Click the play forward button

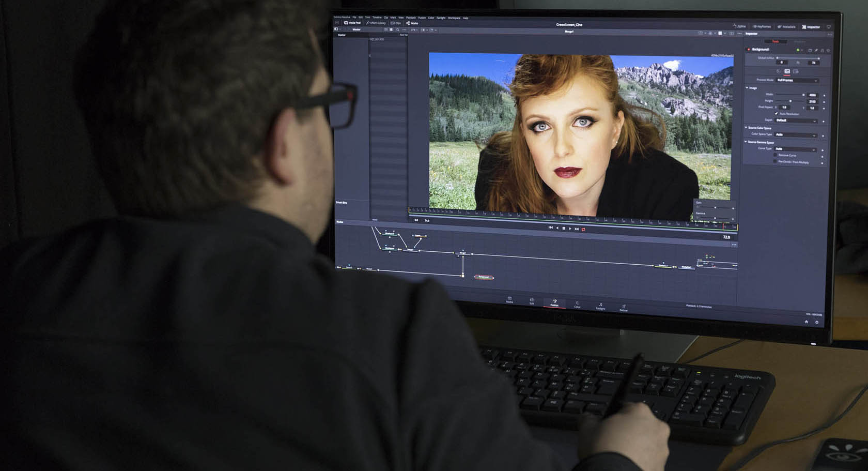(x=570, y=229)
